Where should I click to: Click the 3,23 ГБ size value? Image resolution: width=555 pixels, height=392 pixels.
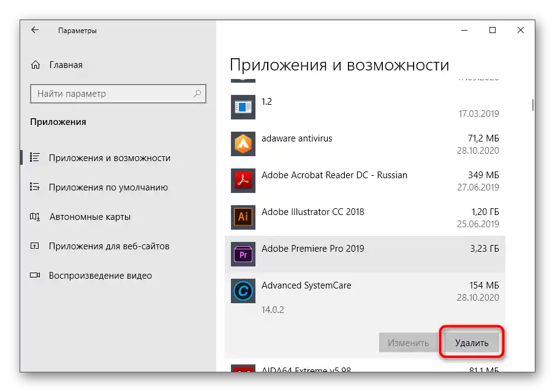(485, 249)
